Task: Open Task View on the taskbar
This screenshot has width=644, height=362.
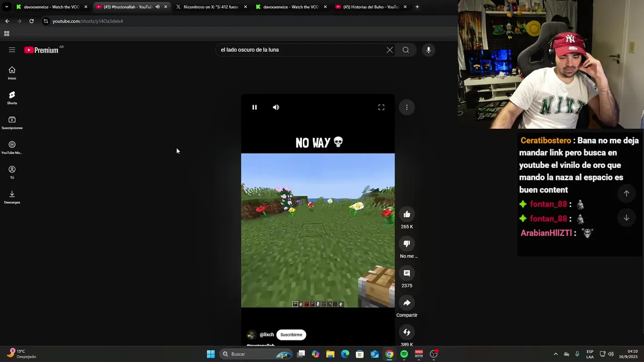Action: [301, 354]
